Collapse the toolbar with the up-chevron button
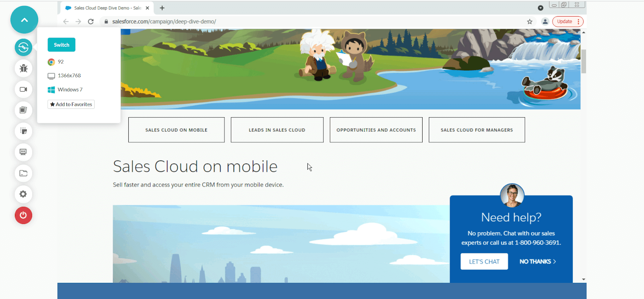Image resolution: width=644 pixels, height=299 pixels. [x=24, y=20]
